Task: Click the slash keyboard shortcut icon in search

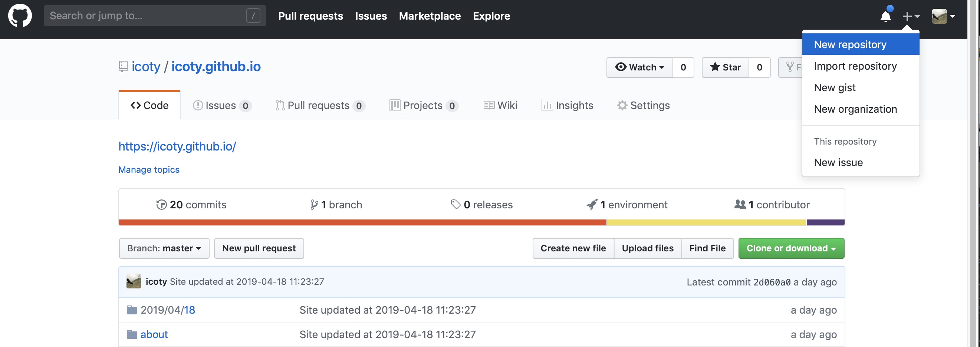Action: pos(253,16)
